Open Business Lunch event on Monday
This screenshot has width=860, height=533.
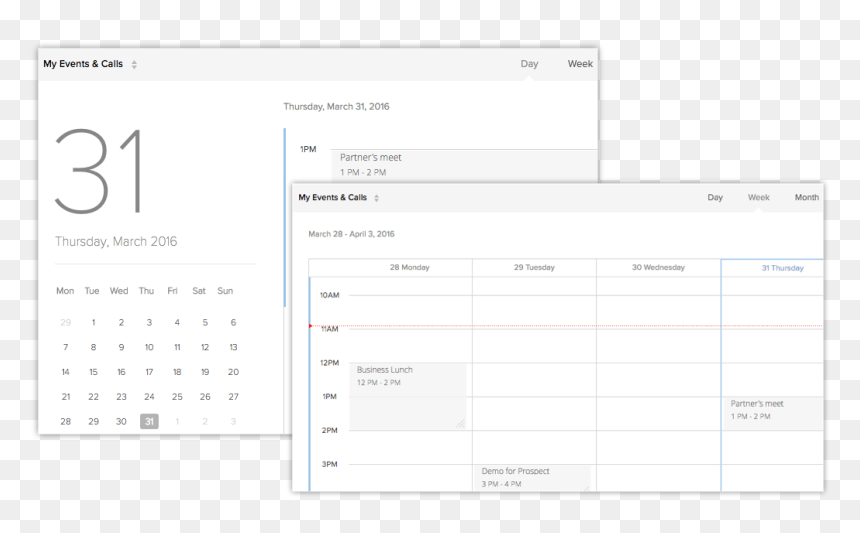coord(408,396)
